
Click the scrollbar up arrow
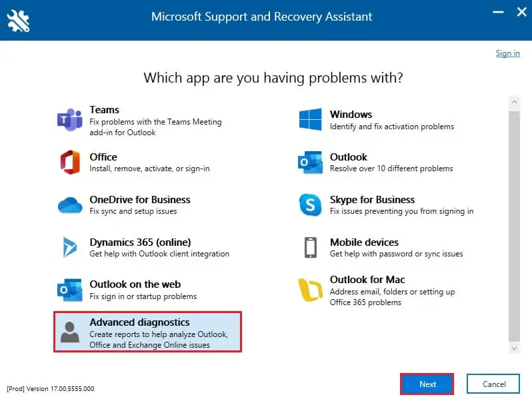pyautogui.click(x=515, y=102)
